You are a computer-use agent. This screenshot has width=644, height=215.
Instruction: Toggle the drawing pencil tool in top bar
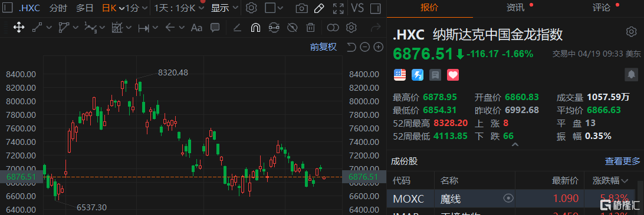tap(319, 8)
